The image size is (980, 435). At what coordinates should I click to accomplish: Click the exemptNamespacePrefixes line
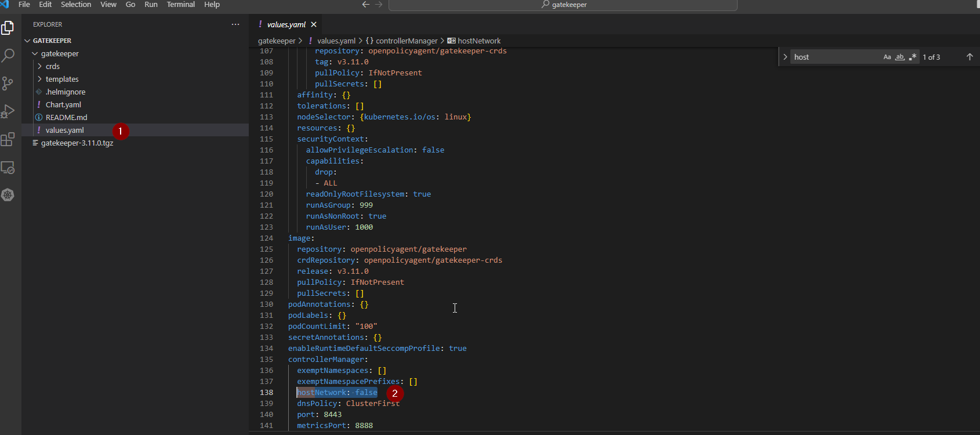tap(357, 382)
